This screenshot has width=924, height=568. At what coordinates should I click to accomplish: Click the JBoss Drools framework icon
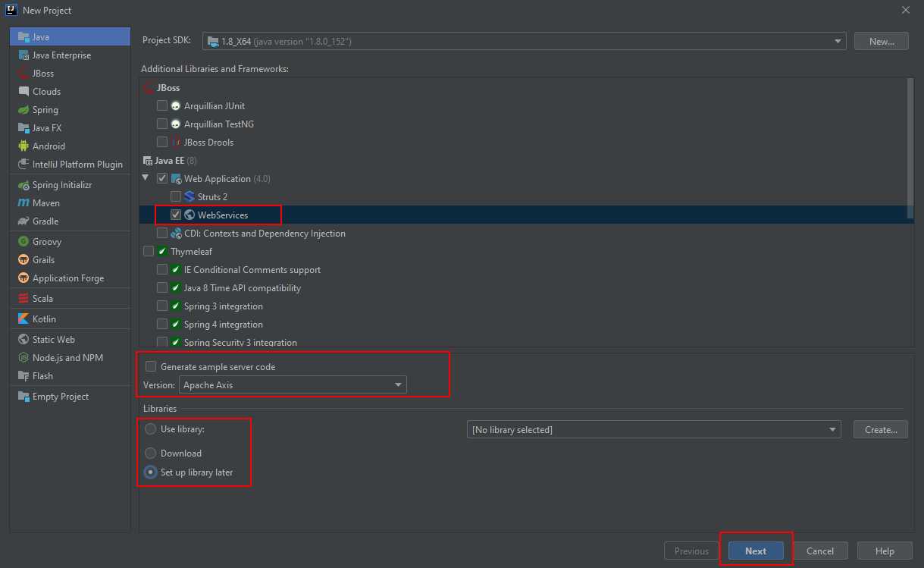(176, 142)
